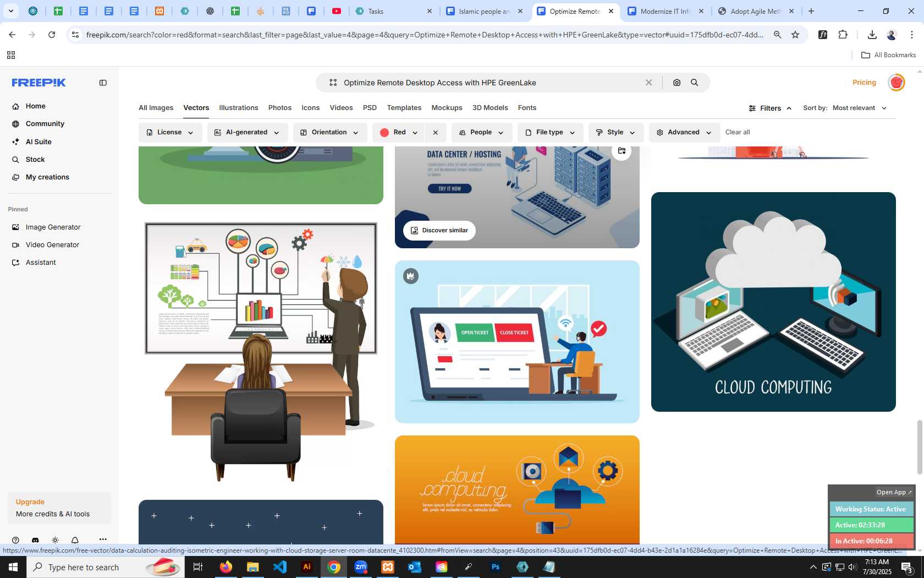Search by image camera icon

tap(677, 83)
